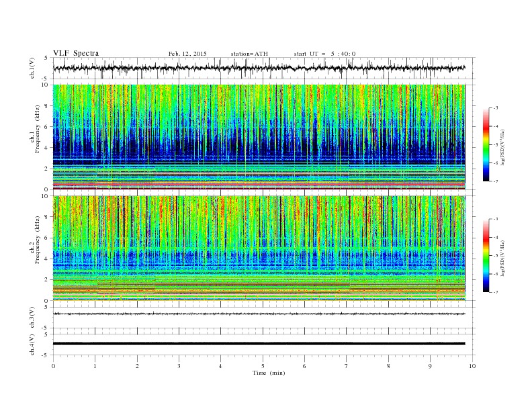Viewport: 532px width, 411px height.
Task: Click the "start UT = 5 :40: 0" text
Action: pyautogui.click(x=324, y=54)
